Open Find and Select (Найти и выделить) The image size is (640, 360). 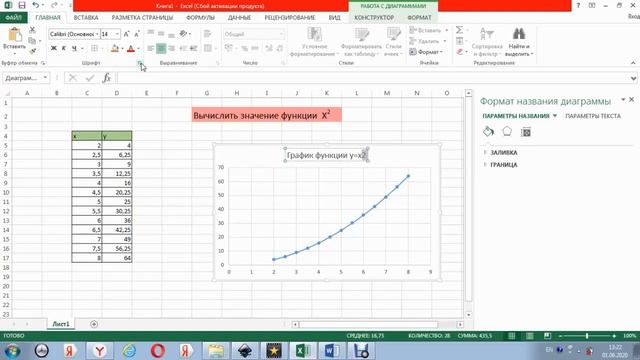(519, 42)
